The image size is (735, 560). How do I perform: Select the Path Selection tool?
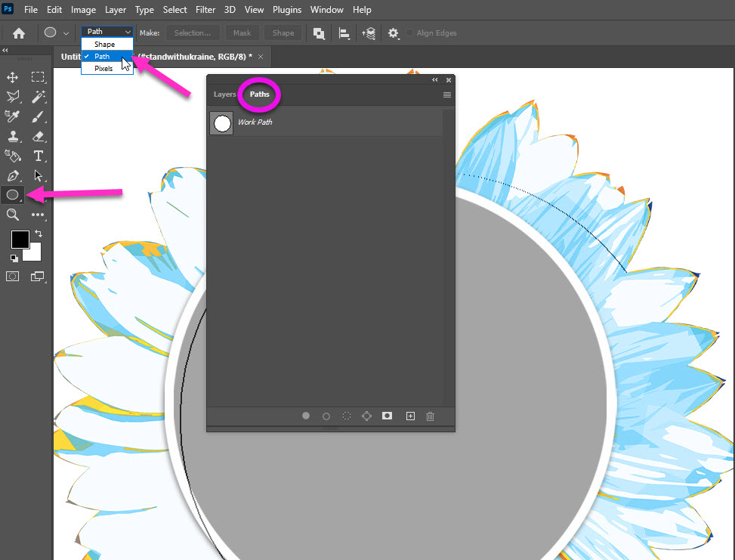38,175
